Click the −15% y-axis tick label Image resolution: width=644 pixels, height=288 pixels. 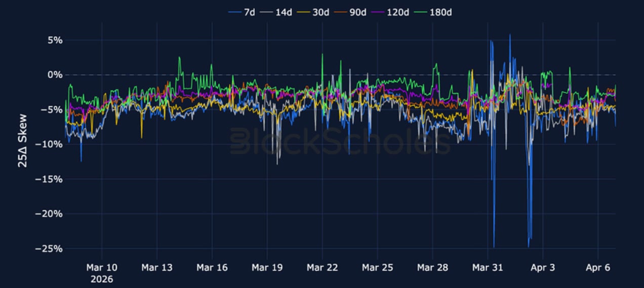(x=47, y=179)
